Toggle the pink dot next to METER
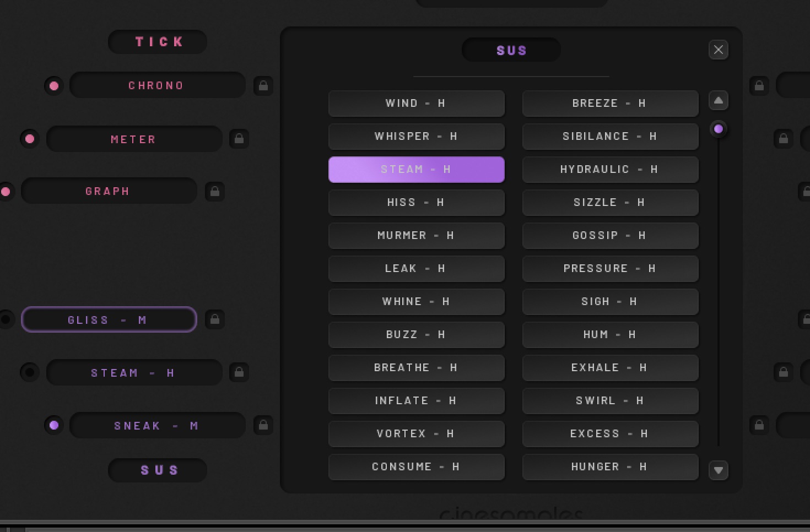The height and width of the screenshot is (532, 810). coord(30,139)
